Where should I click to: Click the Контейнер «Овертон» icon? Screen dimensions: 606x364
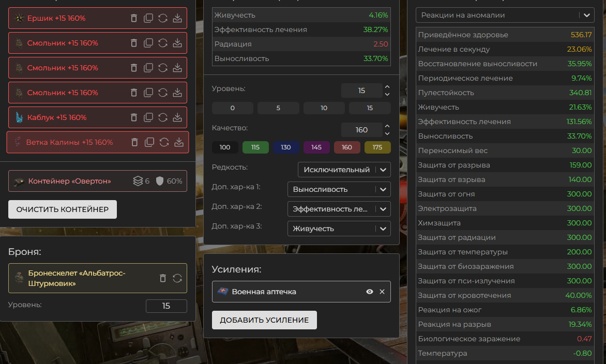[19, 181]
